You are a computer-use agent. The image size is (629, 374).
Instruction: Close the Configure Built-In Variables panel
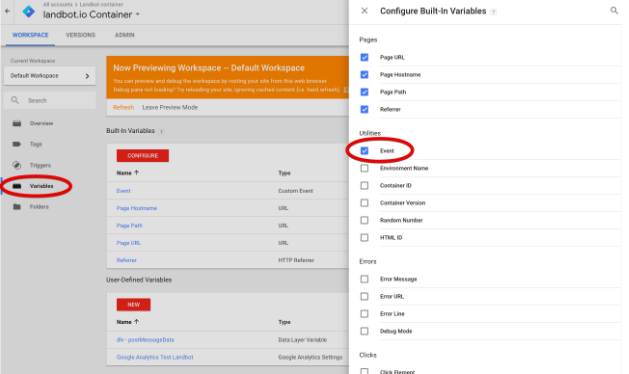coord(364,11)
